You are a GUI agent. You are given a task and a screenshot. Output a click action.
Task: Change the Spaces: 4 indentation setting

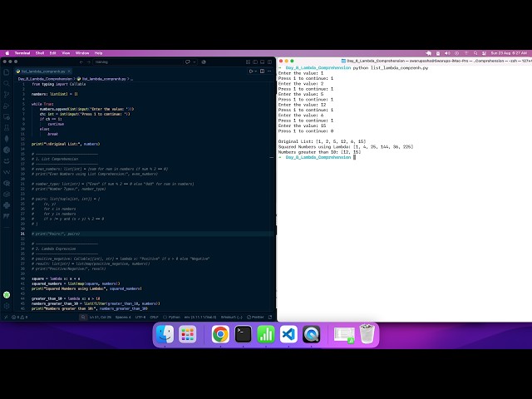click(x=123, y=318)
